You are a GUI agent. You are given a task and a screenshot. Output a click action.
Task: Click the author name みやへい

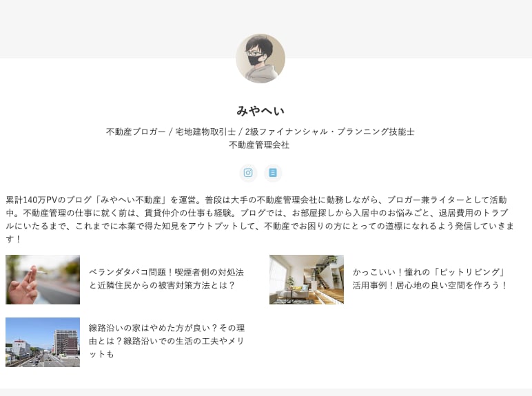[260, 111]
